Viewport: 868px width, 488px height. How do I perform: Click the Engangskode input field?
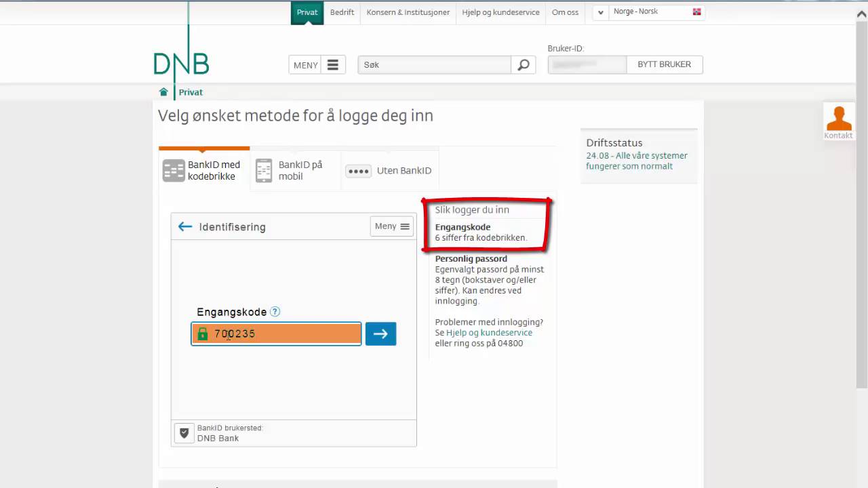click(276, 333)
